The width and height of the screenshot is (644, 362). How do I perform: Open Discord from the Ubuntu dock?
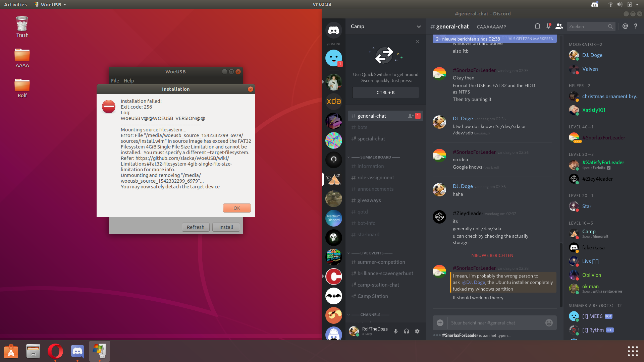pyautogui.click(x=77, y=351)
